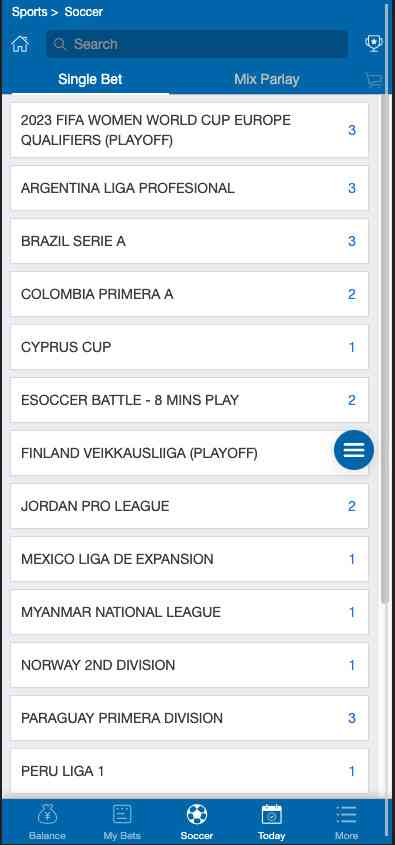Open More menu in bottom bar
The height and width of the screenshot is (845, 395).
[346, 822]
